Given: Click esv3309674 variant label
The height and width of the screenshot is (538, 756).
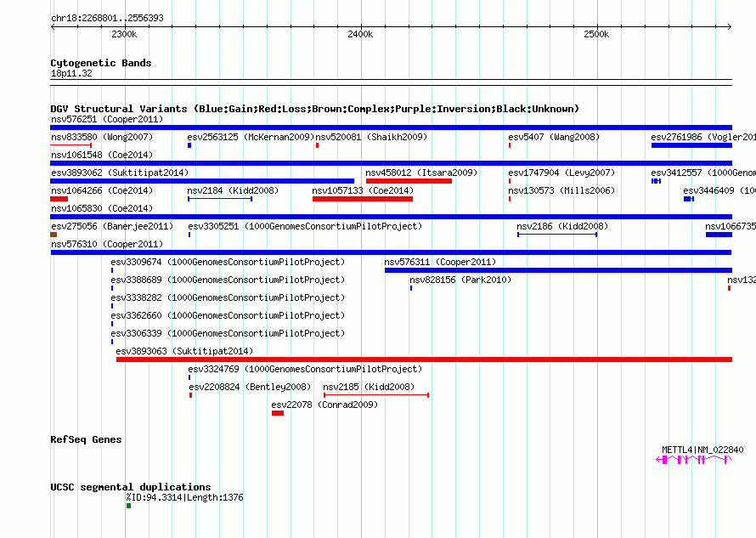Looking at the screenshot, I should tap(228, 262).
